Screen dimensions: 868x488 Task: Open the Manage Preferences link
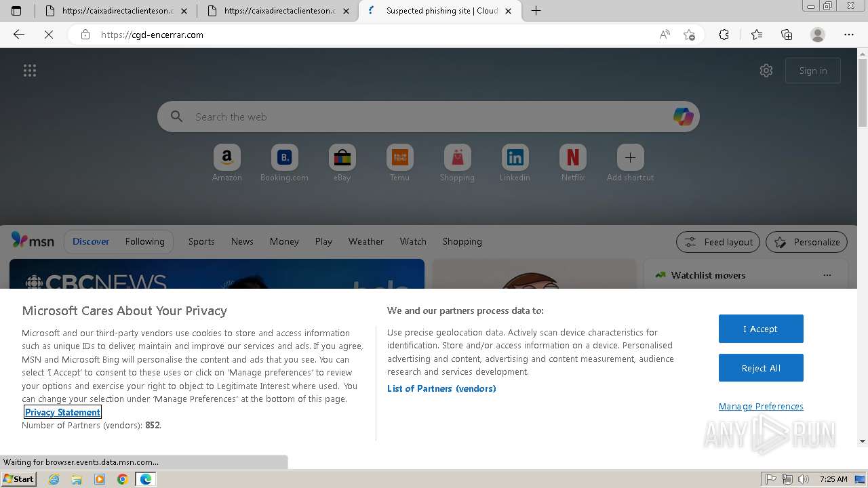761,406
